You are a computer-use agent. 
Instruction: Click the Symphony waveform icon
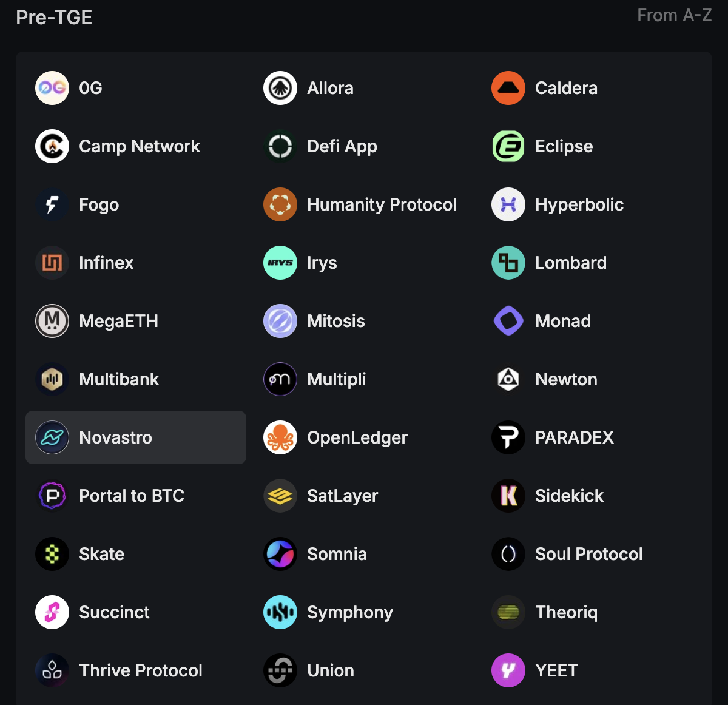(x=280, y=612)
